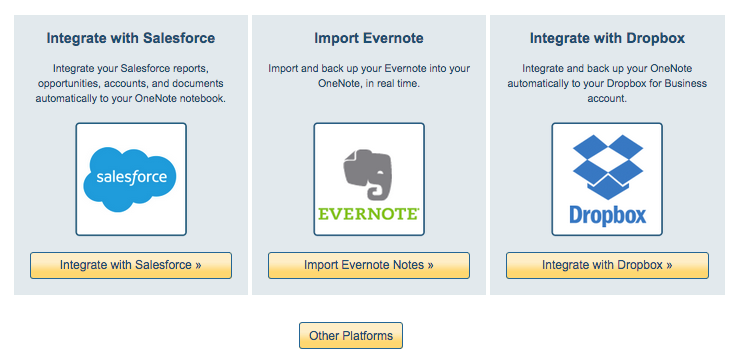Click the Integrate with Salesforce button
Image resolution: width=740 pixels, height=362 pixels.
[131, 265]
